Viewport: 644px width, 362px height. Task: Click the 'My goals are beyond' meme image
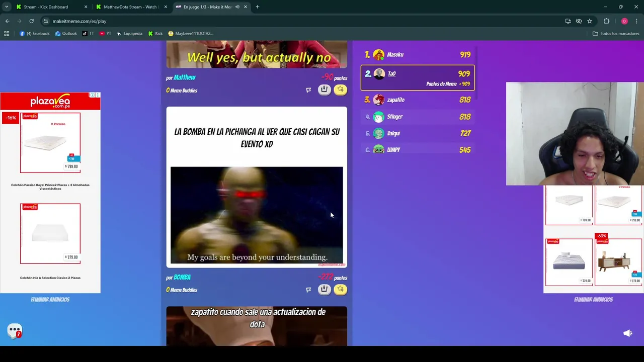257,215
